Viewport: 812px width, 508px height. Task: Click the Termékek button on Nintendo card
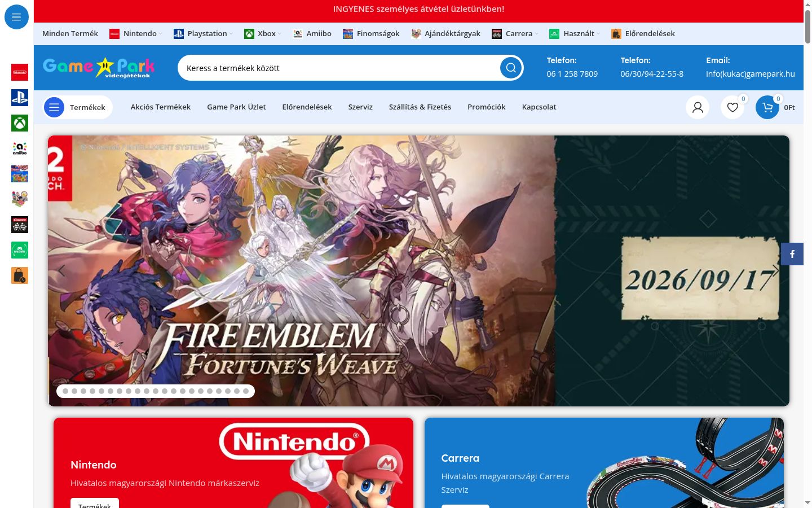click(95, 503)
